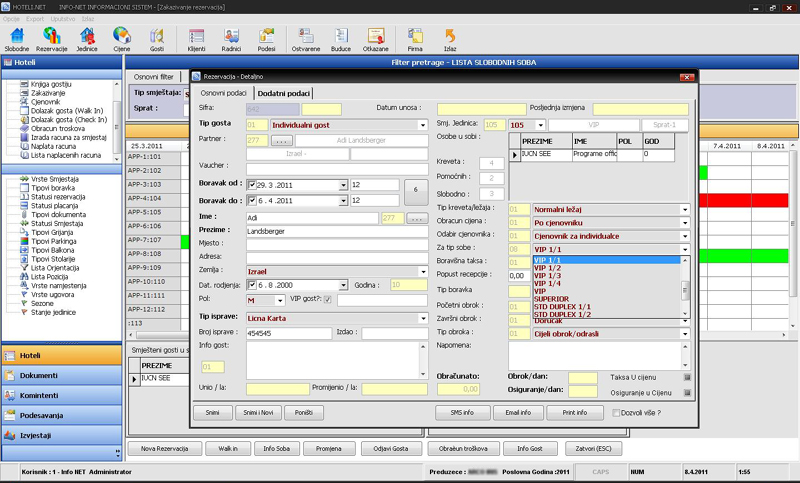Open the Klijenti toolbar icon
Screen dimensions: 800x483
(x=196, y=39)
